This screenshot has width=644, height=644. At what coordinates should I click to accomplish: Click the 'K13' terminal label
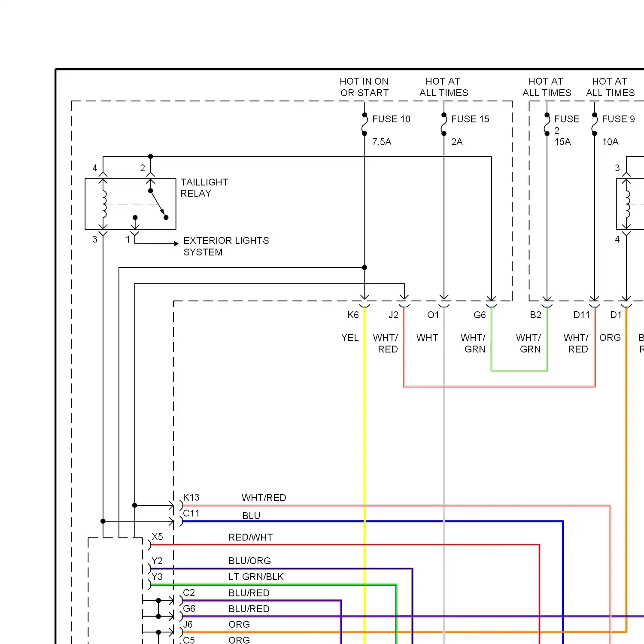tap(191, 497)
